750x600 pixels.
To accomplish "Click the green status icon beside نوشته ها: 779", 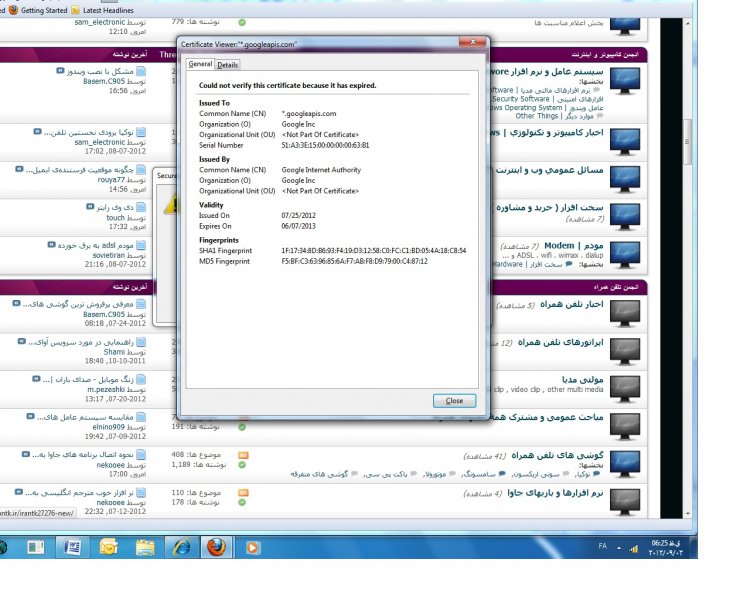I will pos(242,22).
